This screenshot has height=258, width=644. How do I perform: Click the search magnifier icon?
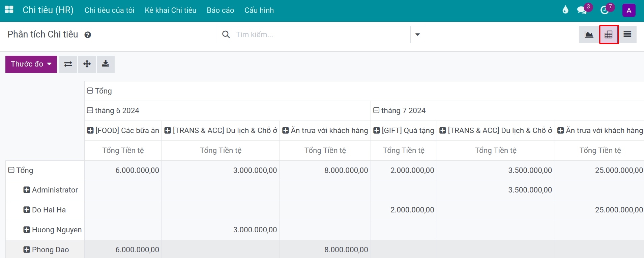pyautogui.click(x=226, y=34)
